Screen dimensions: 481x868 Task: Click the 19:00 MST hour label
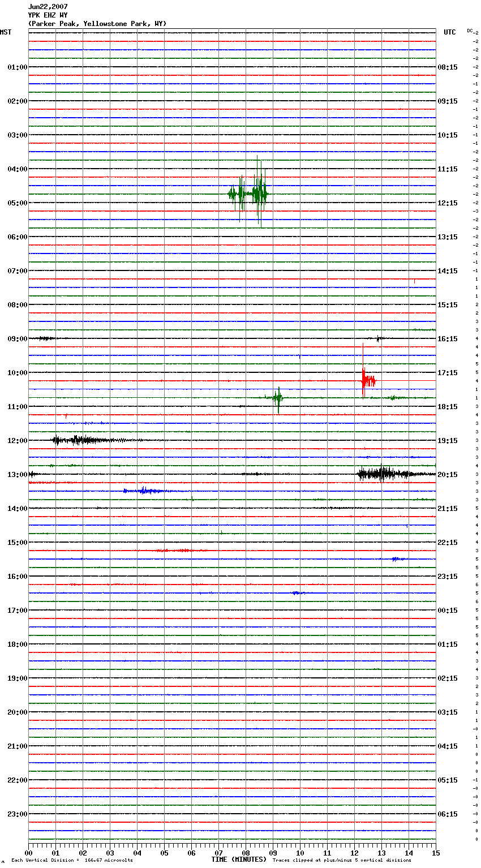coord(18,678)
